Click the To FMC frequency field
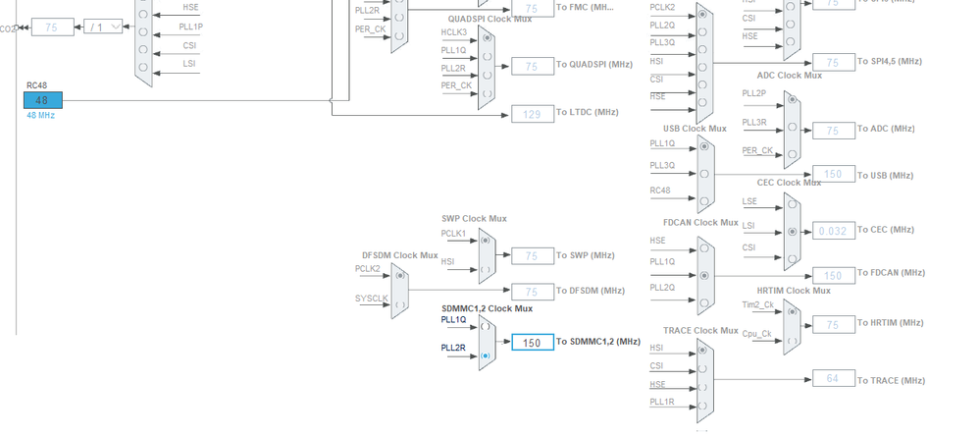The width and height of the screenshot is (980, 436). pos(533,8)
